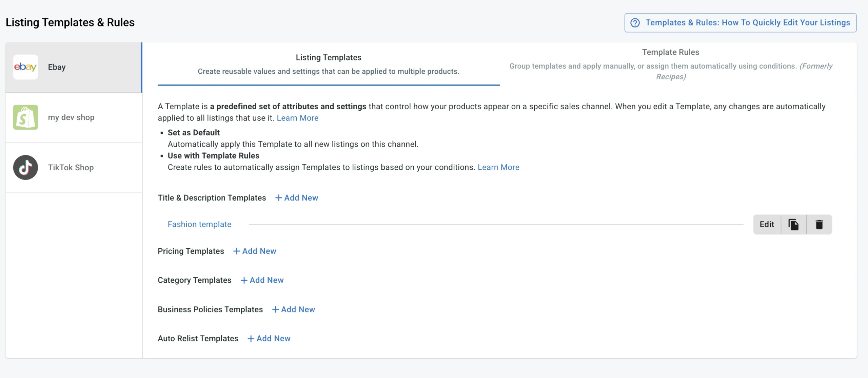The image size is (868, 378).
Task: Open the Fashion template link
Action: point(199,224)
